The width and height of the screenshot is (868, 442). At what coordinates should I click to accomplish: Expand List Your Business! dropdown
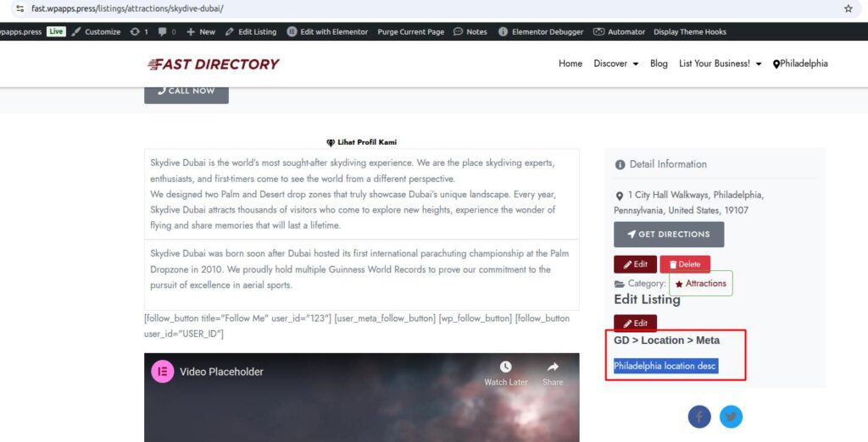tap(720, 64)
